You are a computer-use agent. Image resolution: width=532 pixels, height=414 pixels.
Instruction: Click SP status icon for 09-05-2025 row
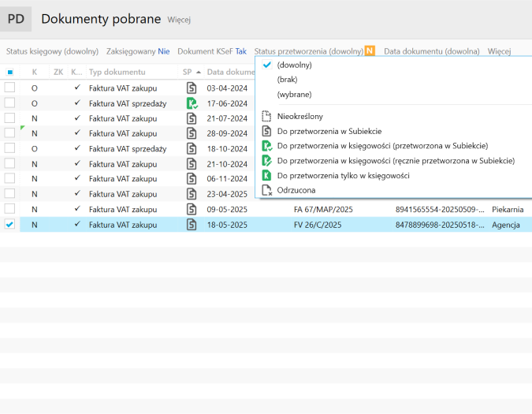pos(192,209)
